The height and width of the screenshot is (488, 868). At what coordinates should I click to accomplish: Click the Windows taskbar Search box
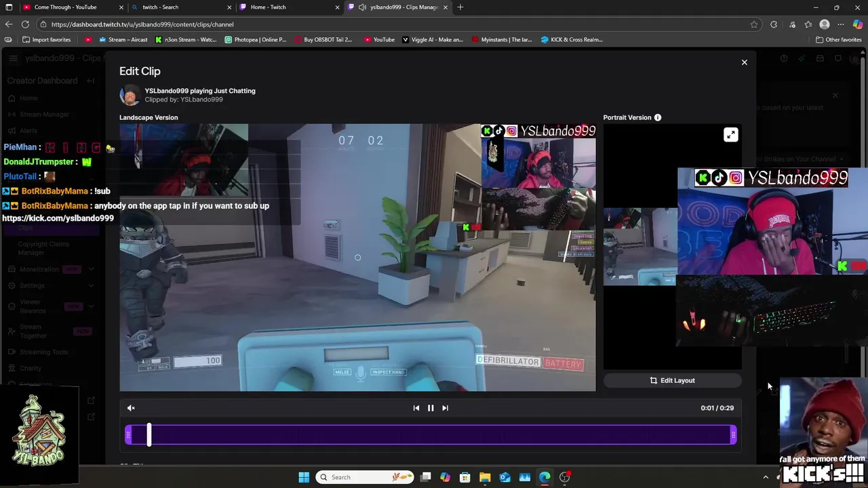tap(366, 477)
